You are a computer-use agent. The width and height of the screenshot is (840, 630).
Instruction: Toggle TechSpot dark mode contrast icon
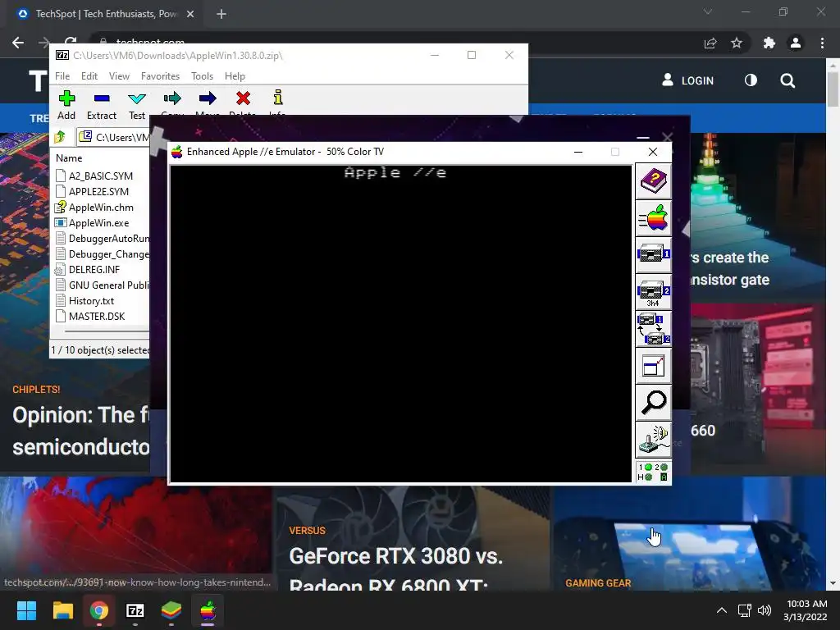751,80
